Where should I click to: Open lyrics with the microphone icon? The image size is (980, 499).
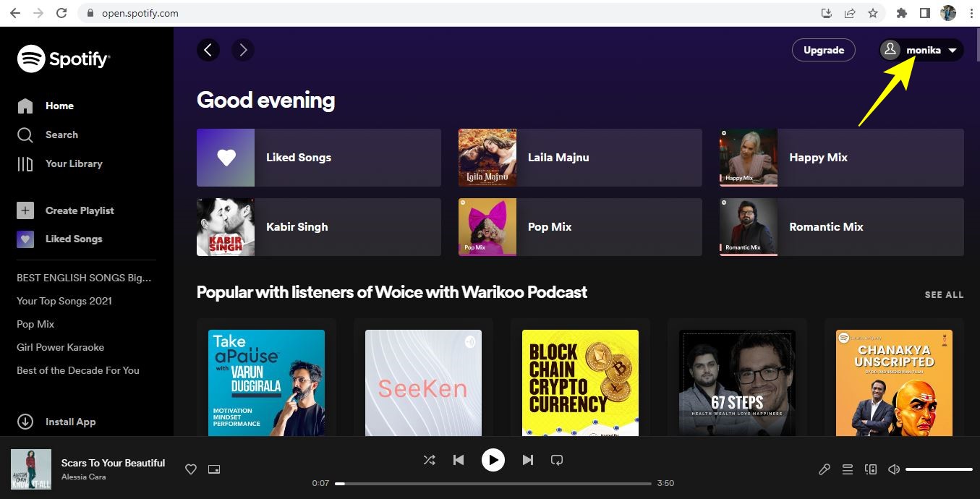click(824, 469)
